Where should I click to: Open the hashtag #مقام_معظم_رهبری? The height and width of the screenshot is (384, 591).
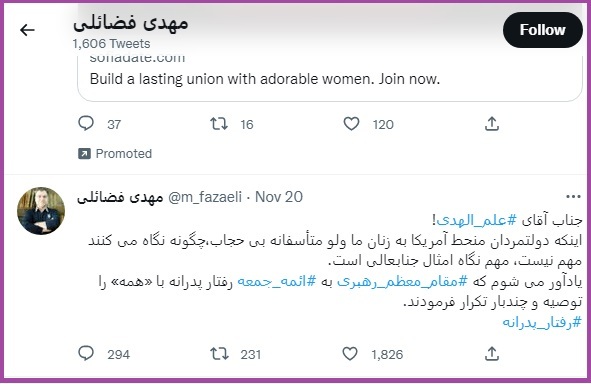pos(402,281)
